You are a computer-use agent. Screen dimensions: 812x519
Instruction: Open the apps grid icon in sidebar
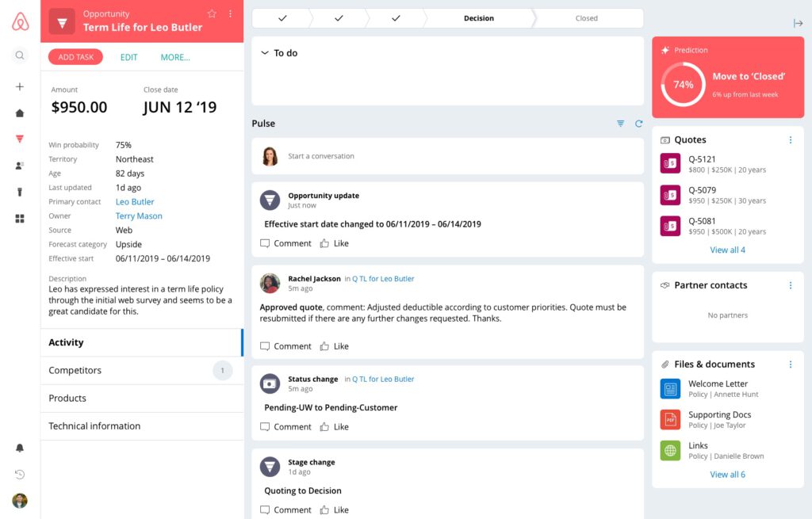20,219
